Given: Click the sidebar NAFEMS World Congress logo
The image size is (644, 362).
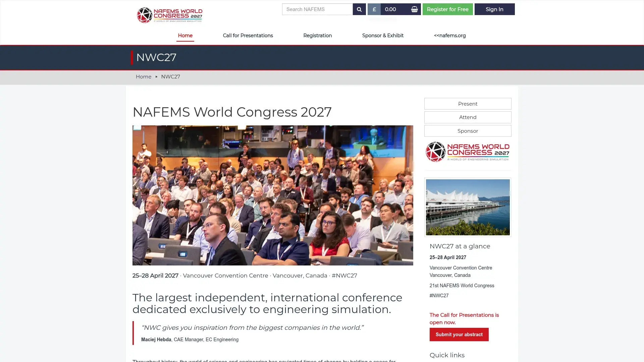Looking at the screenshot, I should (x=468, y=152).
